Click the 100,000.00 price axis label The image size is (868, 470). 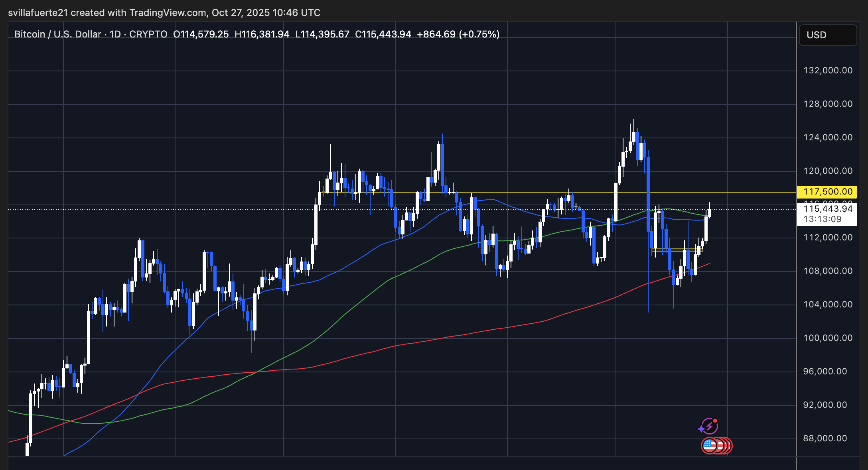click(827, 338)
